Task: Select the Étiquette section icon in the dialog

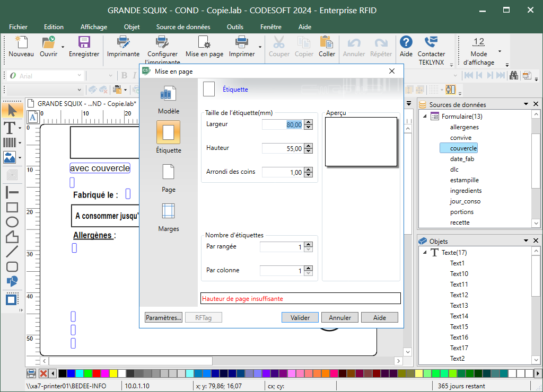Action: 168,132
